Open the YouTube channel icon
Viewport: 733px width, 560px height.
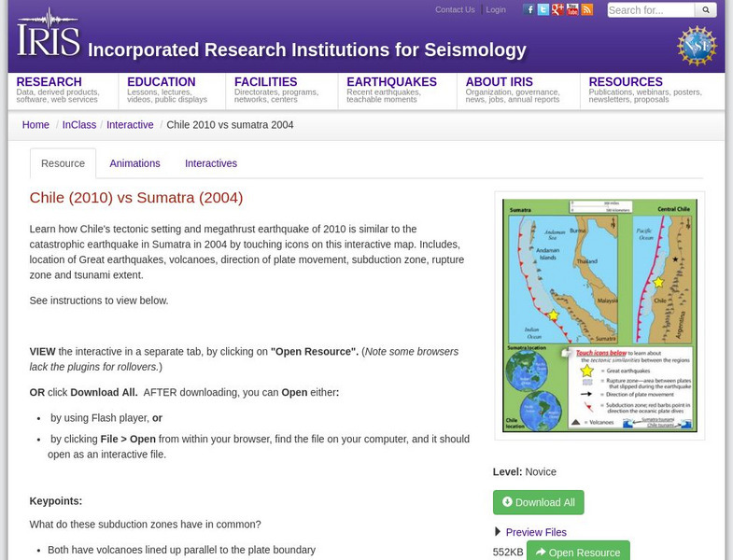point(572,9)
